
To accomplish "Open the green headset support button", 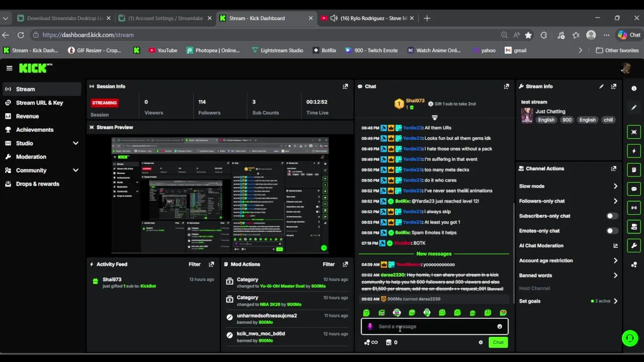I will tap(629, 338).
